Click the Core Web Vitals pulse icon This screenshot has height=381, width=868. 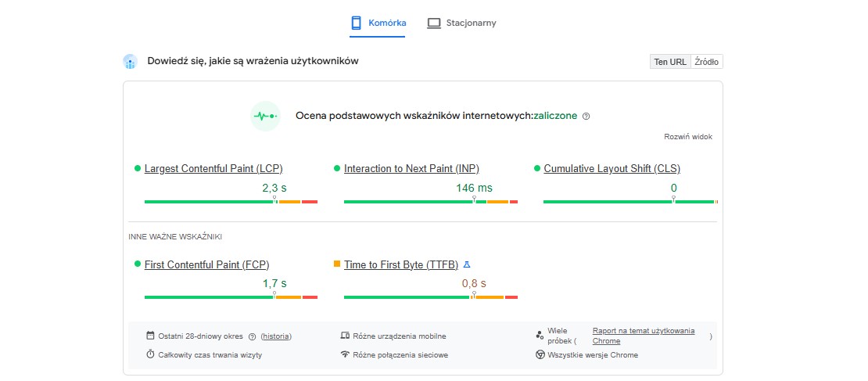[265, 116]
